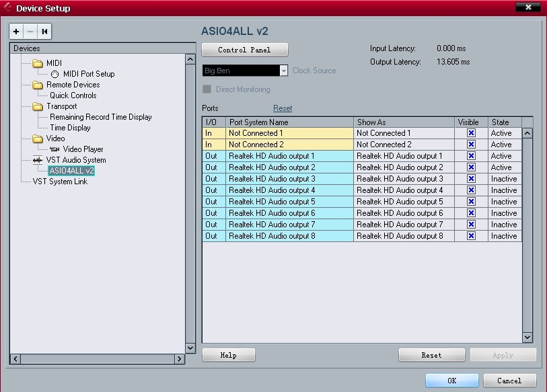
Task: Click the MIDI Port Setup connector icon
Action: click(x=54, y=74)
